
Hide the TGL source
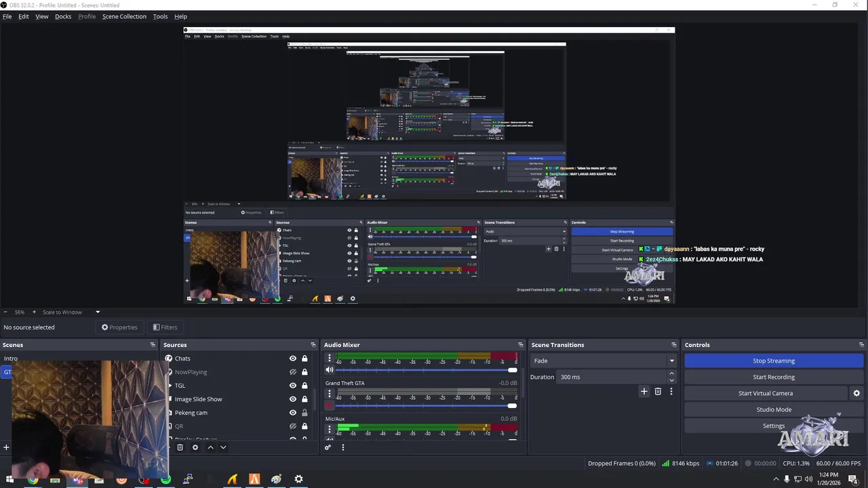point(293,386)
